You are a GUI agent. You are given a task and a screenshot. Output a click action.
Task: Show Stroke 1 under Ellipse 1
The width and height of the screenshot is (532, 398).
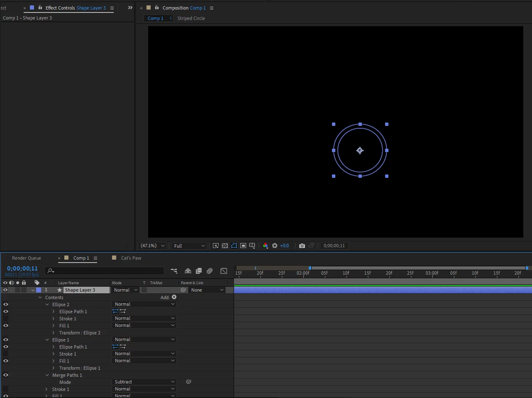tap(5, 354)
